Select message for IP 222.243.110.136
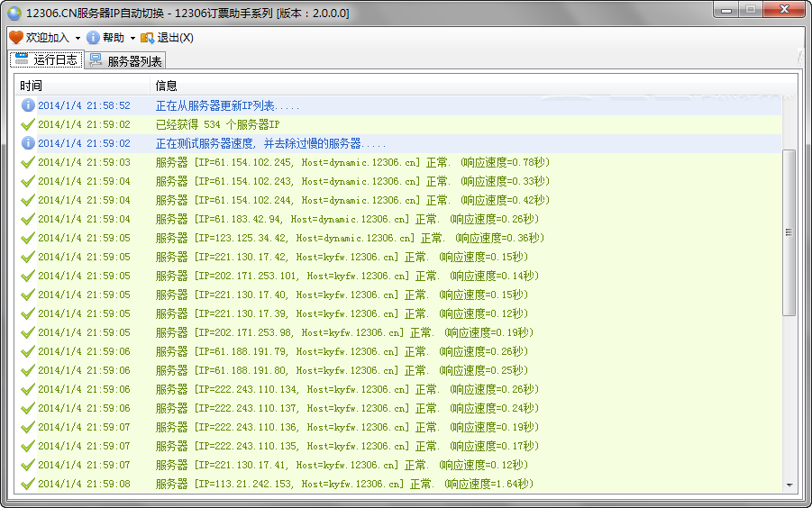The width and height of the screenshot is (812, 508). 347,427
